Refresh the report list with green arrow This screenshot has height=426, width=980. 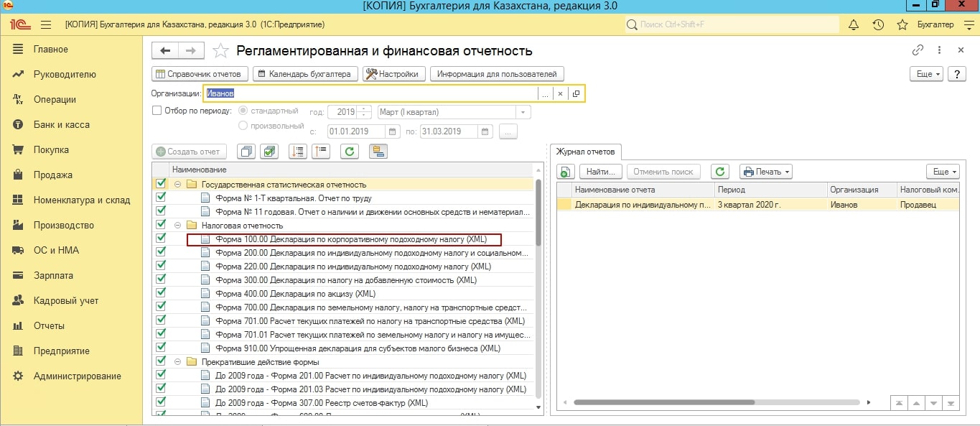(349, 152)
